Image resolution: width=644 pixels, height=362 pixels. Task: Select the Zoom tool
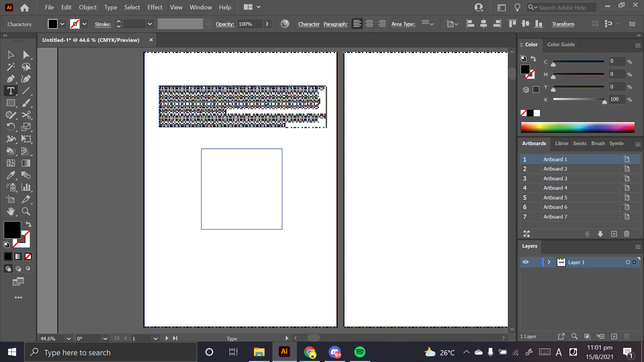coord(26,211)
